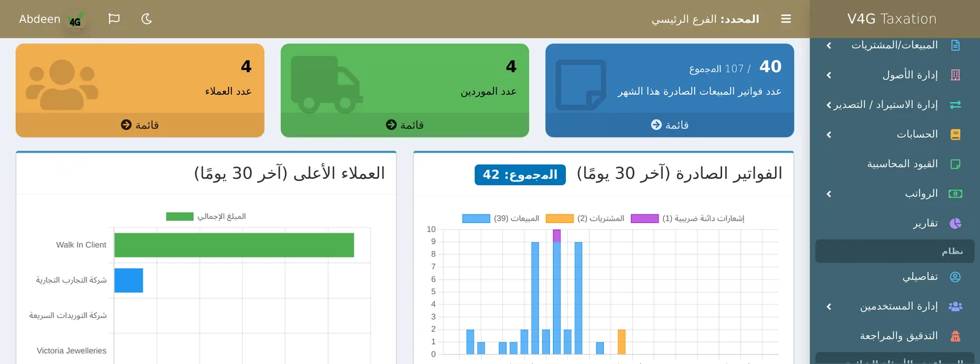Click the agent icon beside التدقيق والمراجعة

coord(956,336)
